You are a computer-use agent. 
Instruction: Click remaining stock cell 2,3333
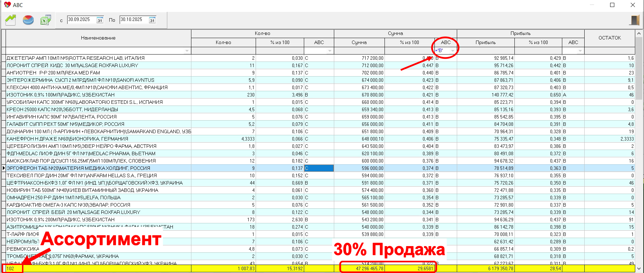pos(610,139)
